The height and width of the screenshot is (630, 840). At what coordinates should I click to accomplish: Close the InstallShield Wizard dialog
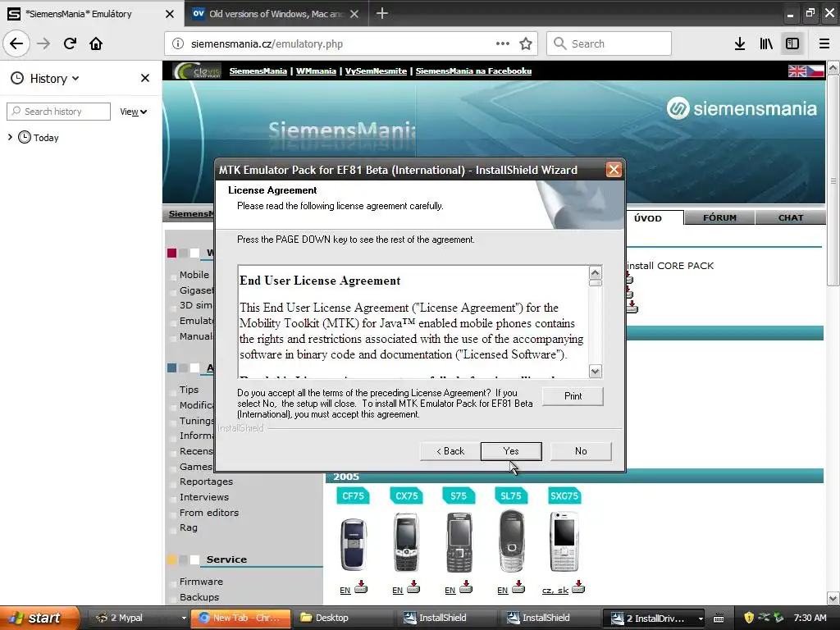(x=614, y=170)
